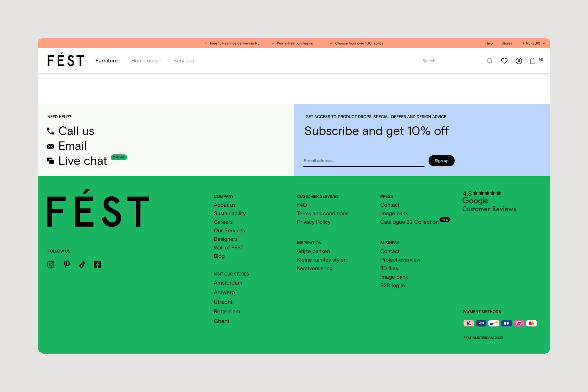Open About us page
The image size is (588, 392).
[x=224, y=205]
